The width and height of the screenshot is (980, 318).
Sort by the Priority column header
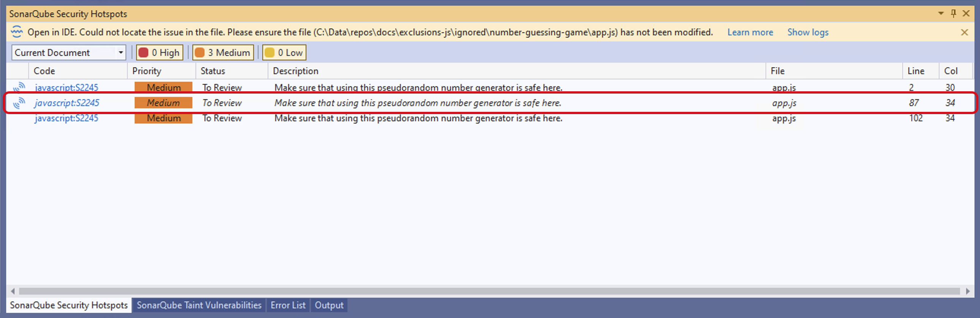[162, 71]
